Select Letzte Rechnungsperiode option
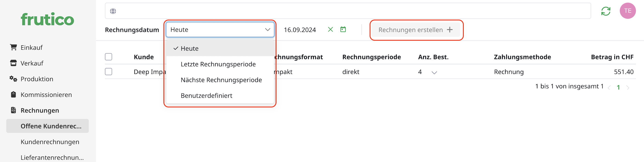The width and height of the screenshot is (644, 162). coord(218,64)
